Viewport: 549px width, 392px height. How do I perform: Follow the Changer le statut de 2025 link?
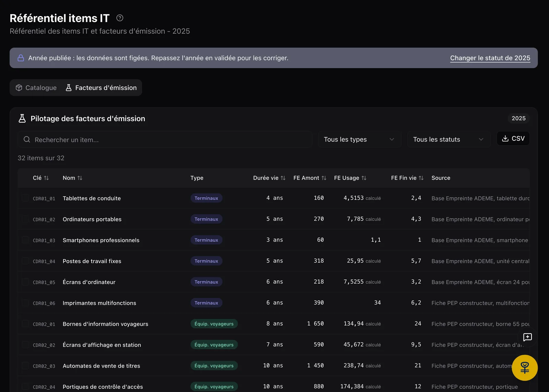point(490,58)
